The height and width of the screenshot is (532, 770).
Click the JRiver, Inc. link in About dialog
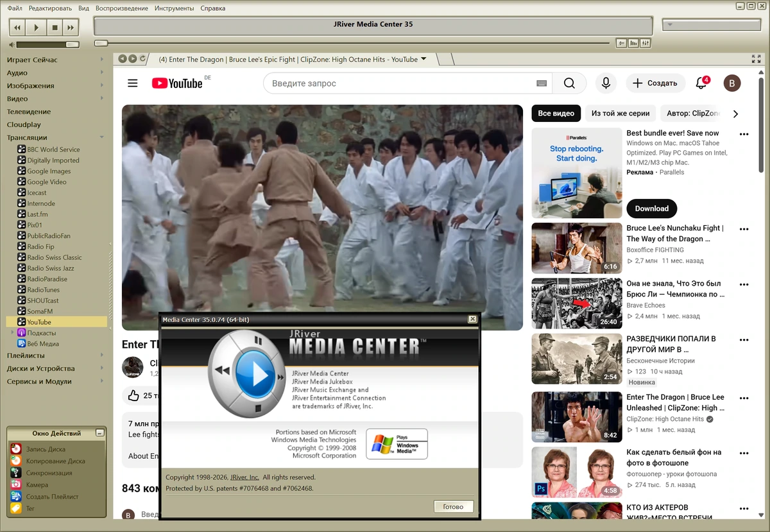(x=244, y=477)
